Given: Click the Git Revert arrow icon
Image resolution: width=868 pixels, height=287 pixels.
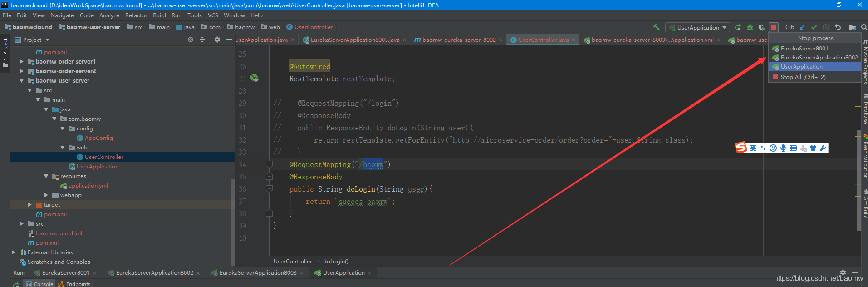Looking at the screenshot, I should click(838, 27).
